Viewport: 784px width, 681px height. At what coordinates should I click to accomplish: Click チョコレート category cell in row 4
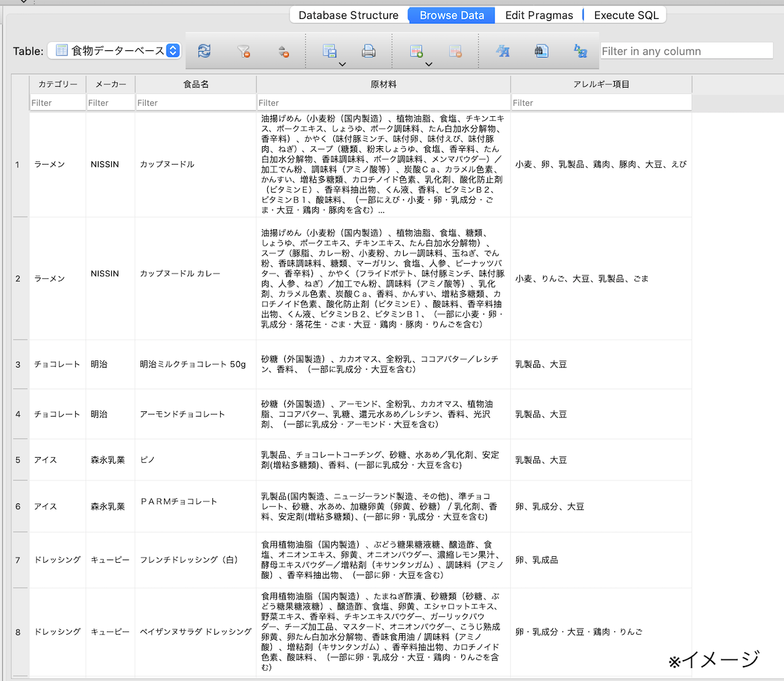[x=57, y=414]
